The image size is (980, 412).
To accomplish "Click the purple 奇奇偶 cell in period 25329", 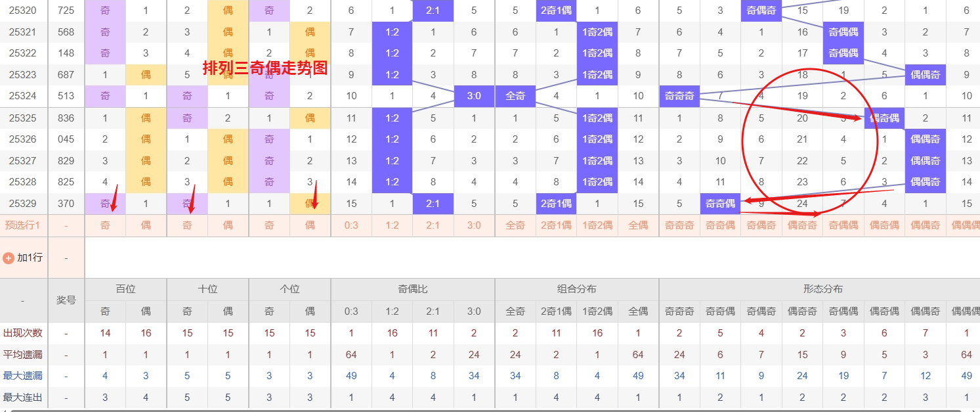I will (x=720, y=204).
